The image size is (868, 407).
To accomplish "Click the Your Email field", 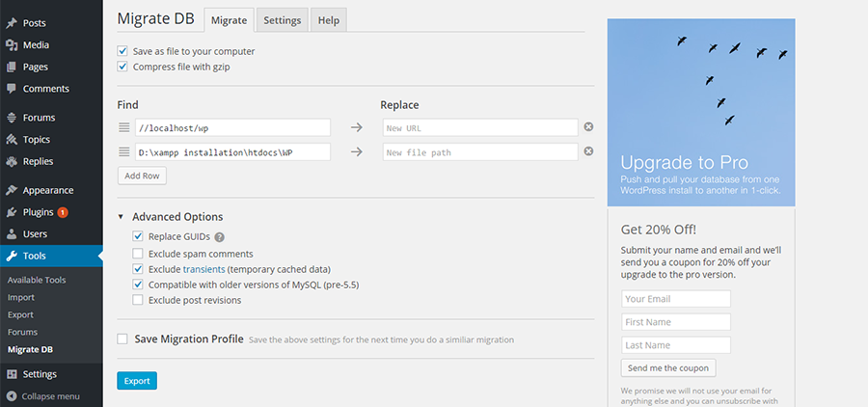I will tap(676, 299).
